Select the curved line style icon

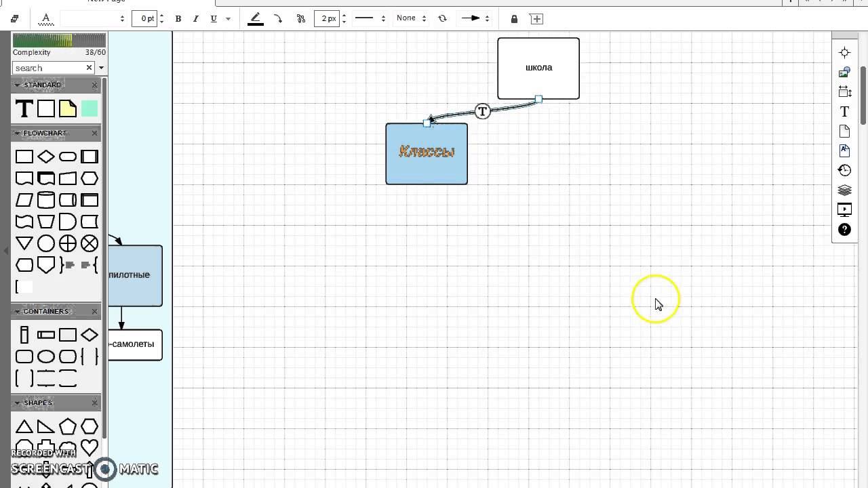[278, 19]
